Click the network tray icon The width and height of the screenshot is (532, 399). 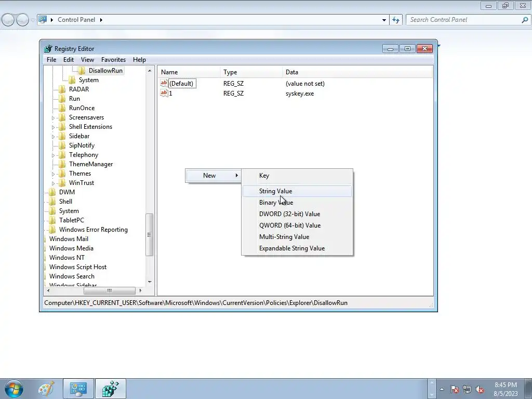(467, 389)
